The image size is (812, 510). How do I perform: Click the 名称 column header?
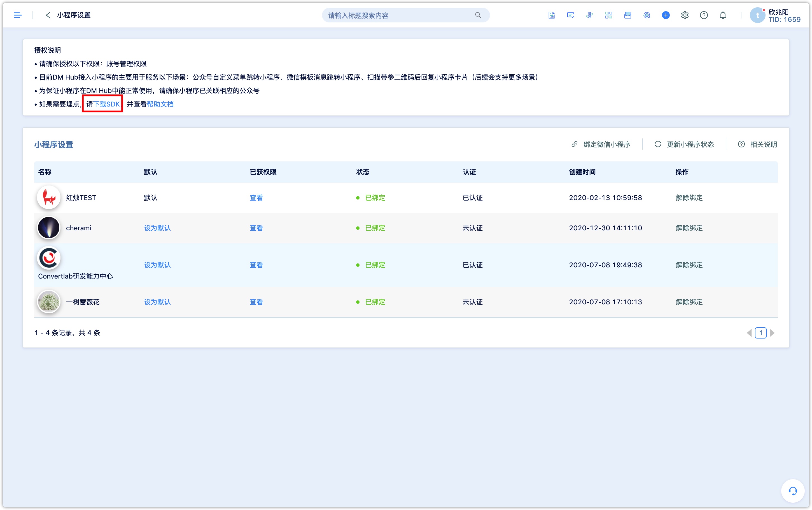45,172
